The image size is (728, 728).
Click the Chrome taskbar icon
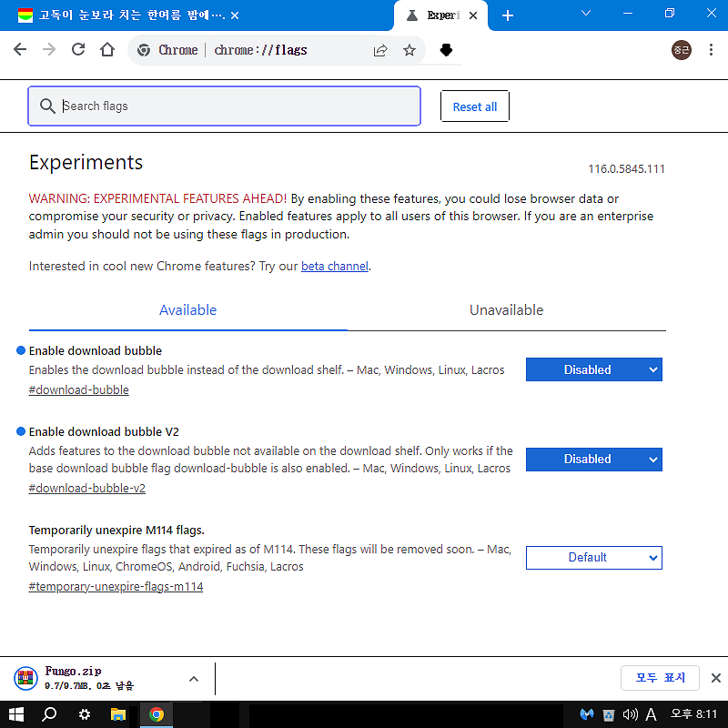click(x=157, y=714)
